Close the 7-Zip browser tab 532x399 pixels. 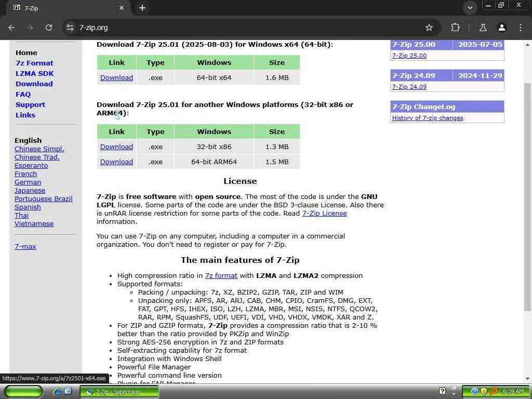click(x=122, y=8)
